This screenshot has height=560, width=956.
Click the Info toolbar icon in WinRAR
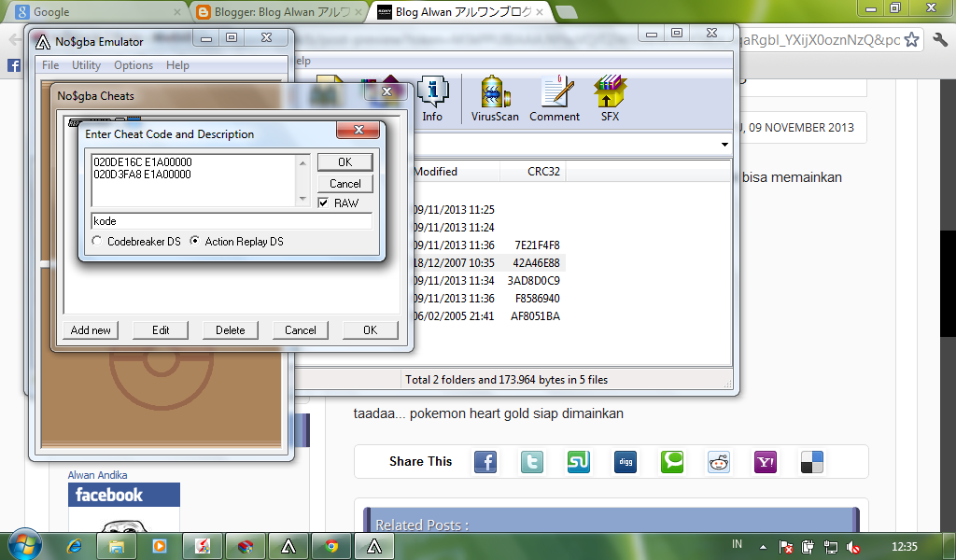(433, 99)
